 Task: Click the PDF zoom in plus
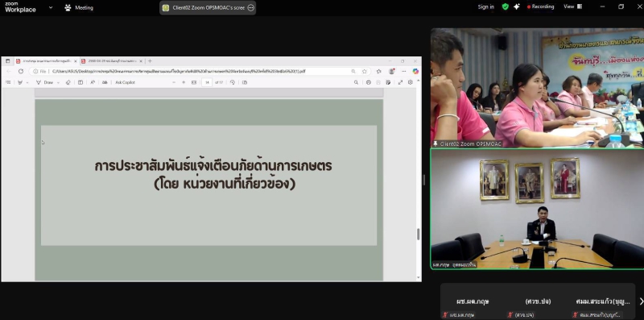click(x=184, y=82)
